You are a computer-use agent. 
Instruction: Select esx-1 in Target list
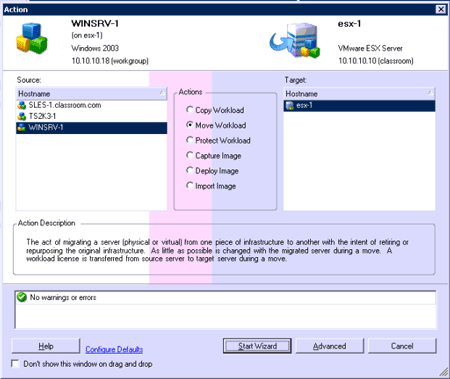tap(359, 106)
